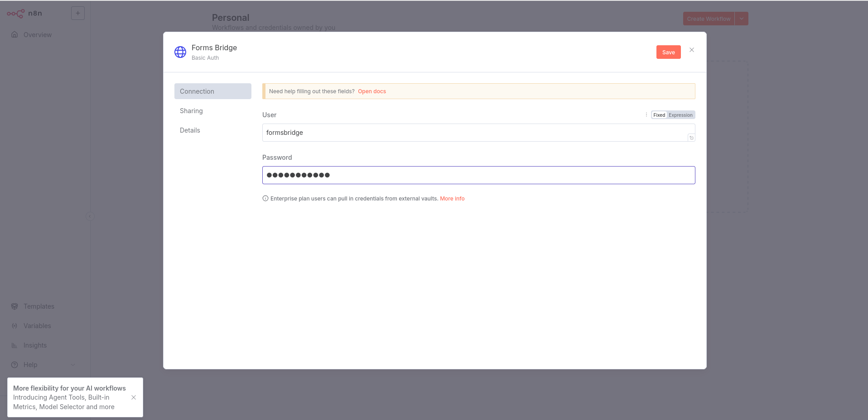Select the Insights bar chart icon
The width and height of the screenshot is (868, 420).
click(14, 345)
